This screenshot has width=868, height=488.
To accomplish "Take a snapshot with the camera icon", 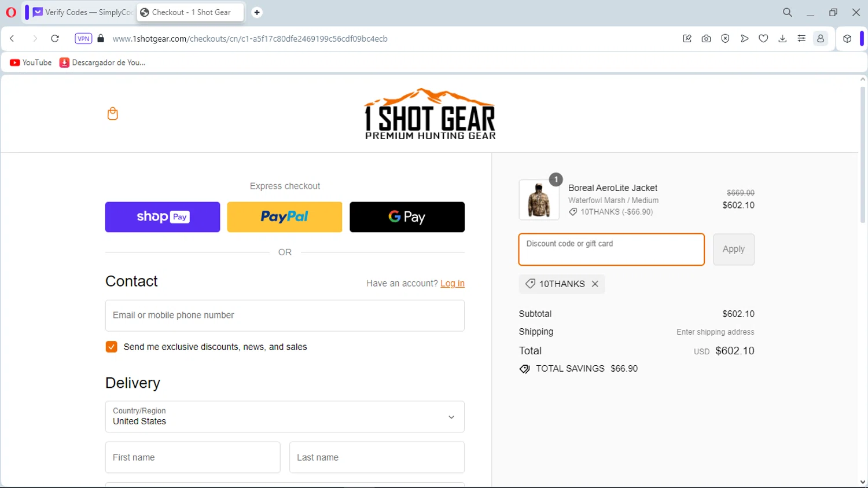I will coord(706,39).
